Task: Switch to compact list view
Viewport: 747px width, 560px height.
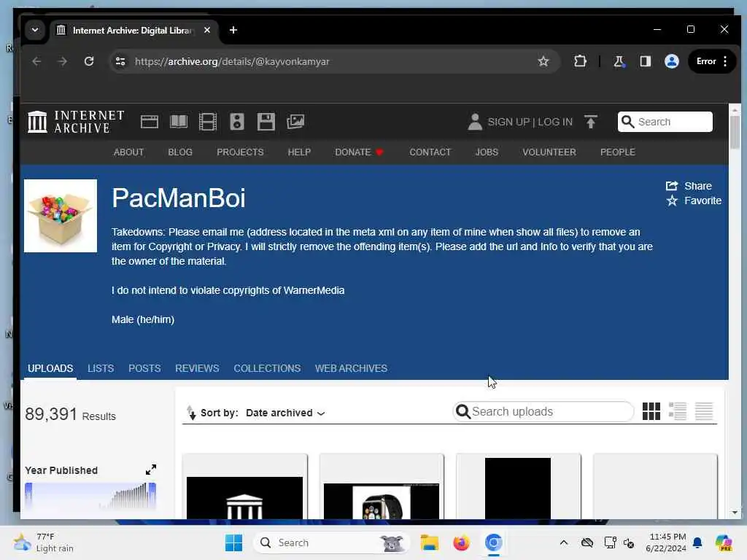Action: (x=704, y=411)
